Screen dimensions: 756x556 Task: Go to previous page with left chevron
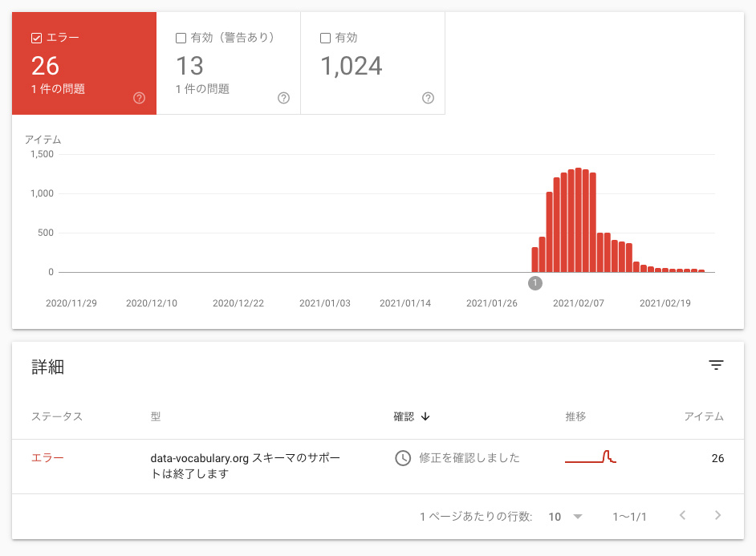click(x=682, y=516)
